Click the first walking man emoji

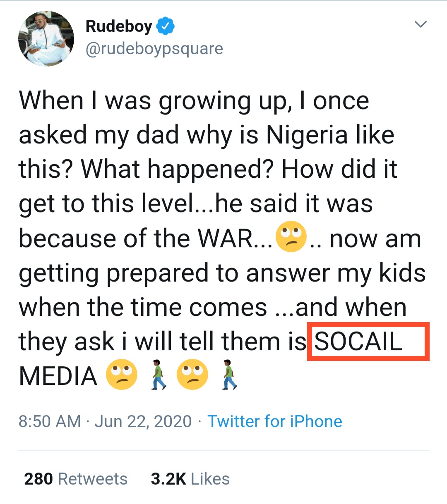pos(157,375)
